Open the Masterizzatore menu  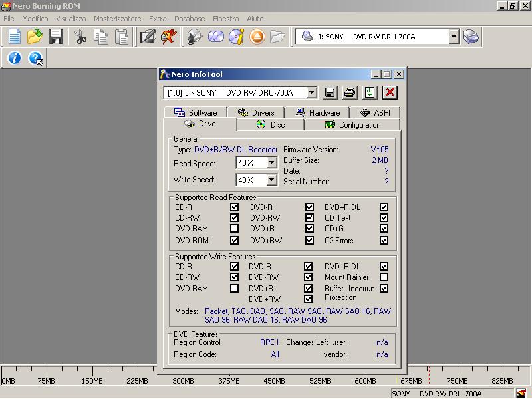click(118, 19)
